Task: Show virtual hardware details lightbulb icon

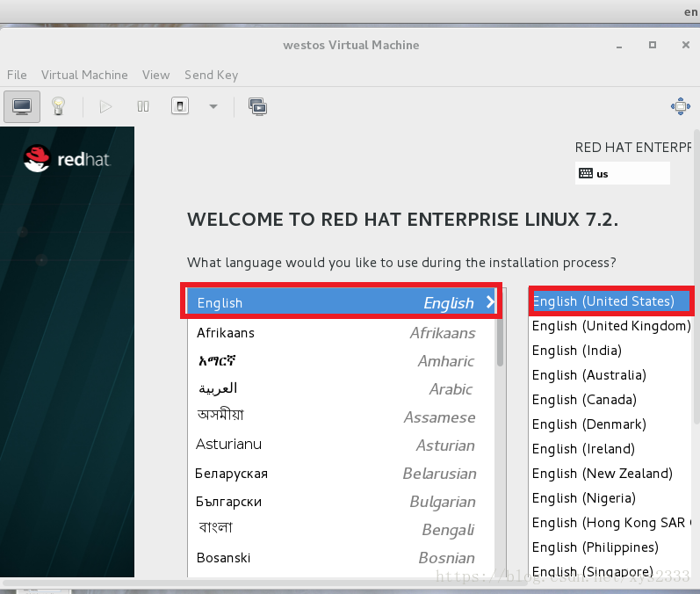Action: point(59,106)
